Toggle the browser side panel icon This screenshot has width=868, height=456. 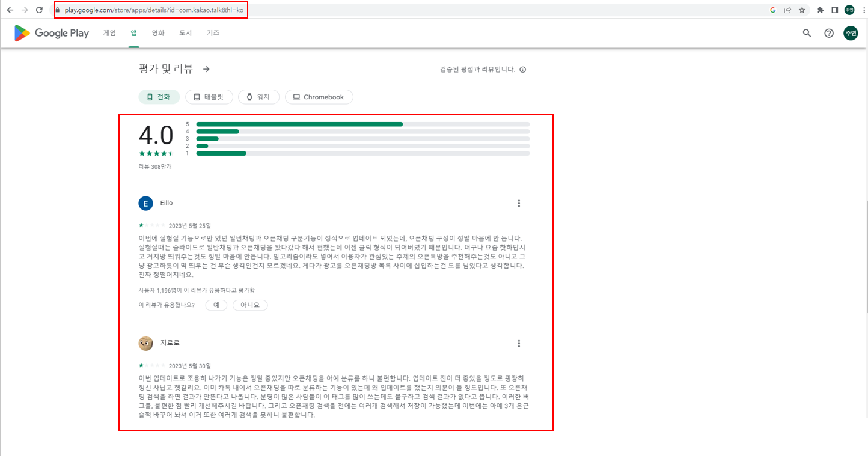tap(834, 10)
